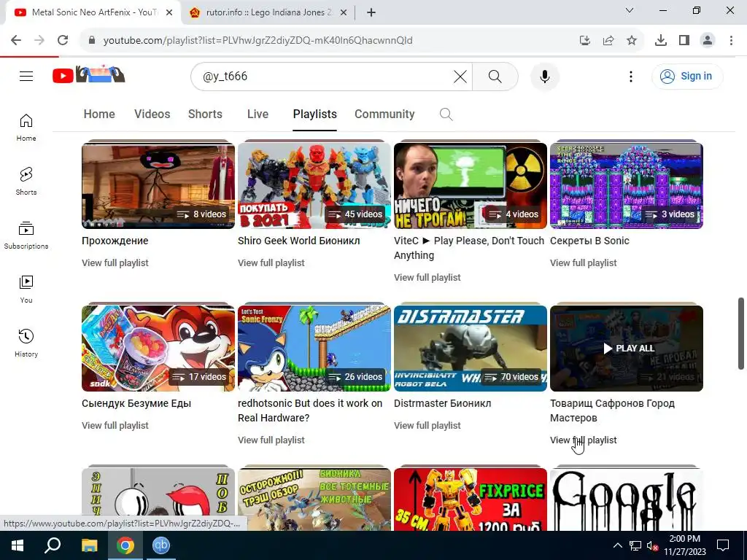Open Distrmaster Бионикл thumbnail
The width and height of the screenshot is (747, 560).
pyautogui.click(x=471, y=348)
